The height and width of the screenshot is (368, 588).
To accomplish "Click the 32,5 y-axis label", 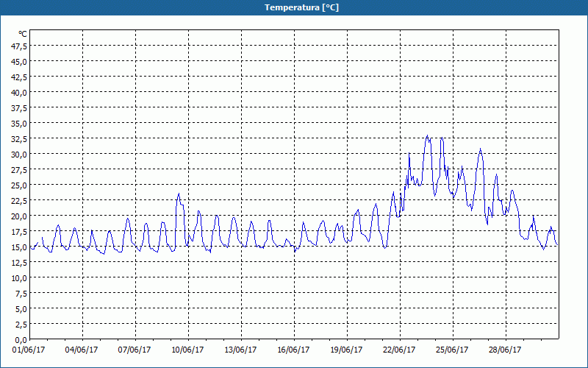I will click(x=20, y=139).
